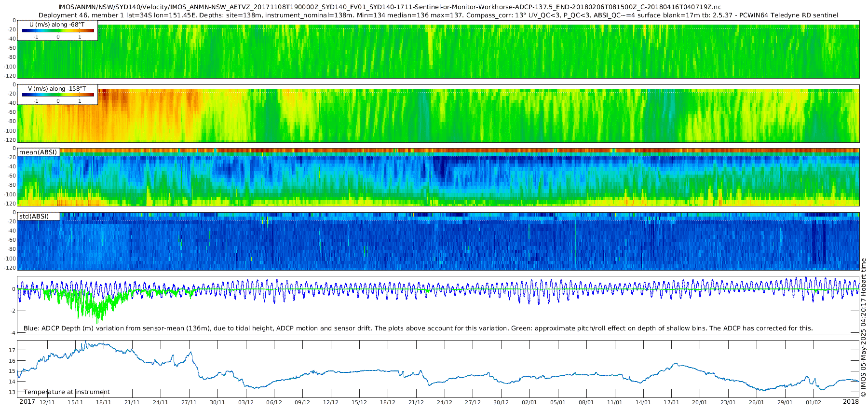The width and height of the screenshot is (868, 410).
Task: Click the ADCP depth variation caption
Action: [x=418, y=328]
